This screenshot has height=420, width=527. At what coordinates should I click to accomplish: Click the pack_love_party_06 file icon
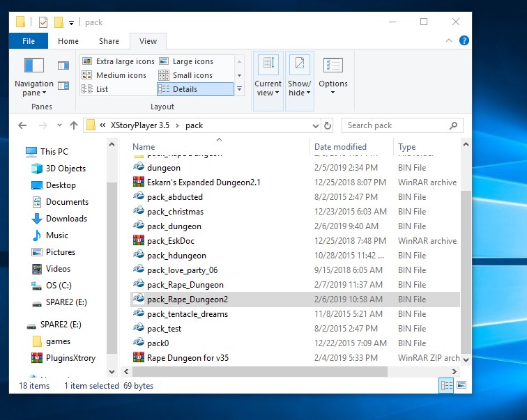coord(139,270)
